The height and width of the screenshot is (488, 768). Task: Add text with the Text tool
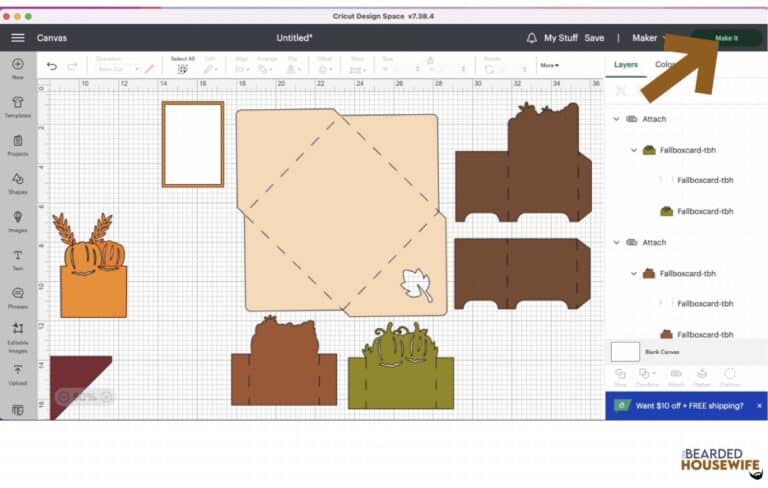point(17,259)
